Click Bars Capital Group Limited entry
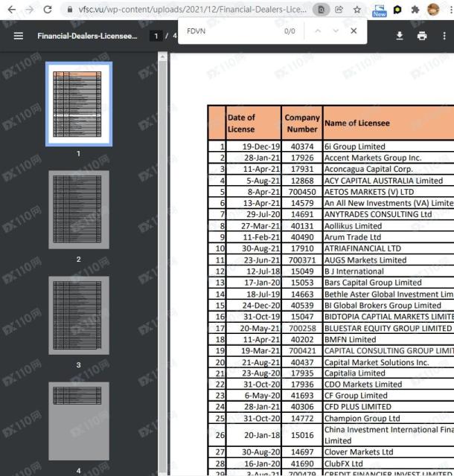Viewport: 454px width, 476px height. (x=373, y=283)
